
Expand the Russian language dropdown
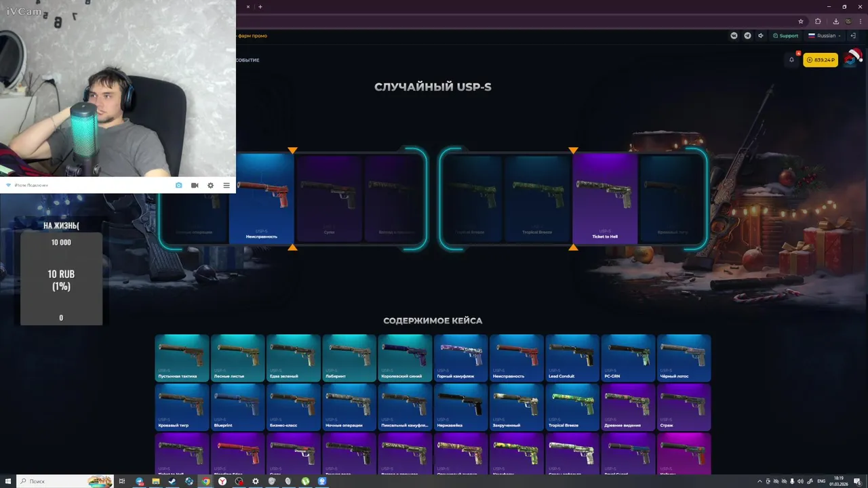[x=825, y=36]
